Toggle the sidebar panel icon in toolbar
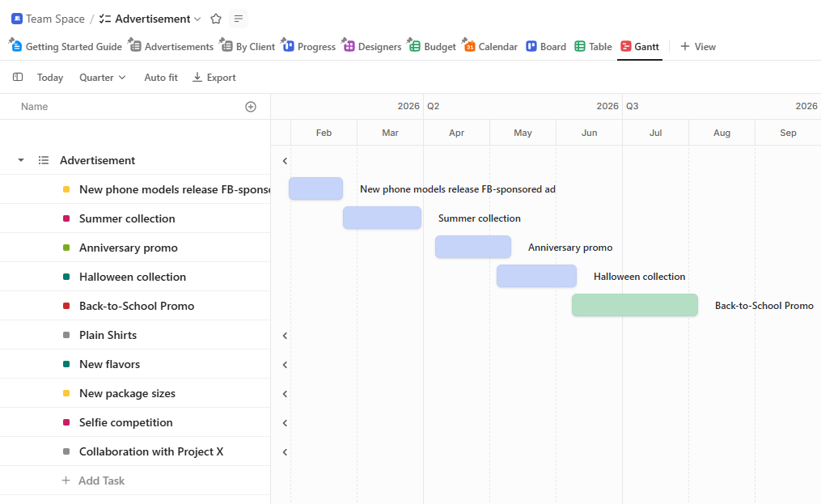 pos(18,77)
